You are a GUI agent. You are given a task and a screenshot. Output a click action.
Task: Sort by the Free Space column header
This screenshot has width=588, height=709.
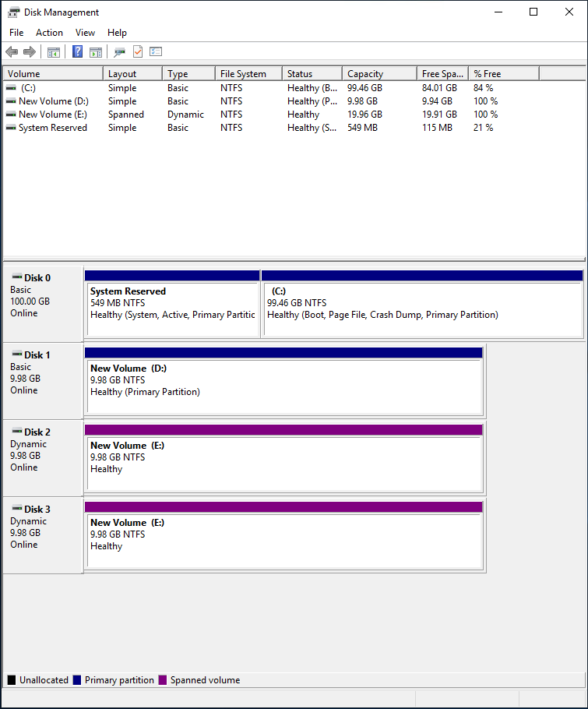pos(442,74)
